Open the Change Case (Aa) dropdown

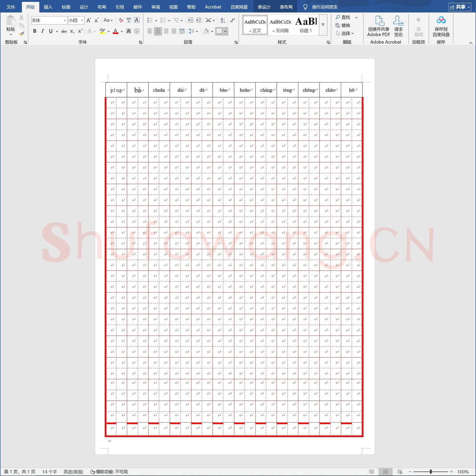click(x=108, y=20)
